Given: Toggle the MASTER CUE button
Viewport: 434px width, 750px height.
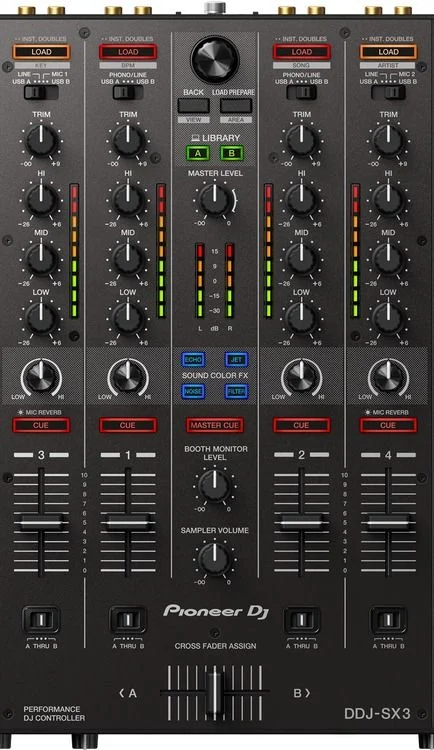Looking at the screenshot, I should pos(215,425).
